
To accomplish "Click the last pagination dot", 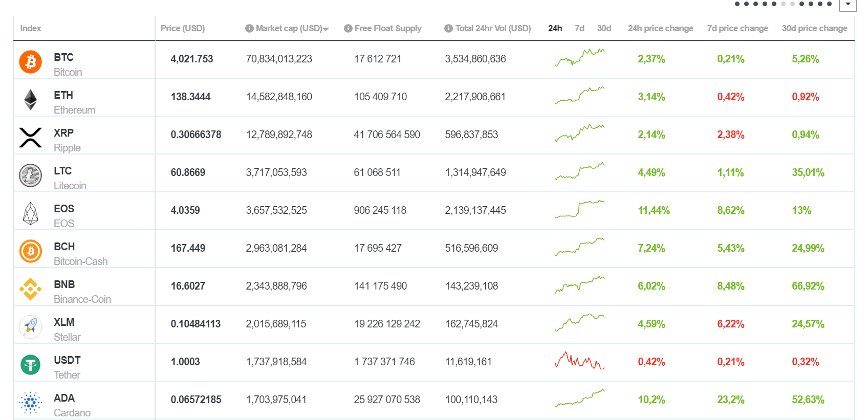I will point(829,4).
